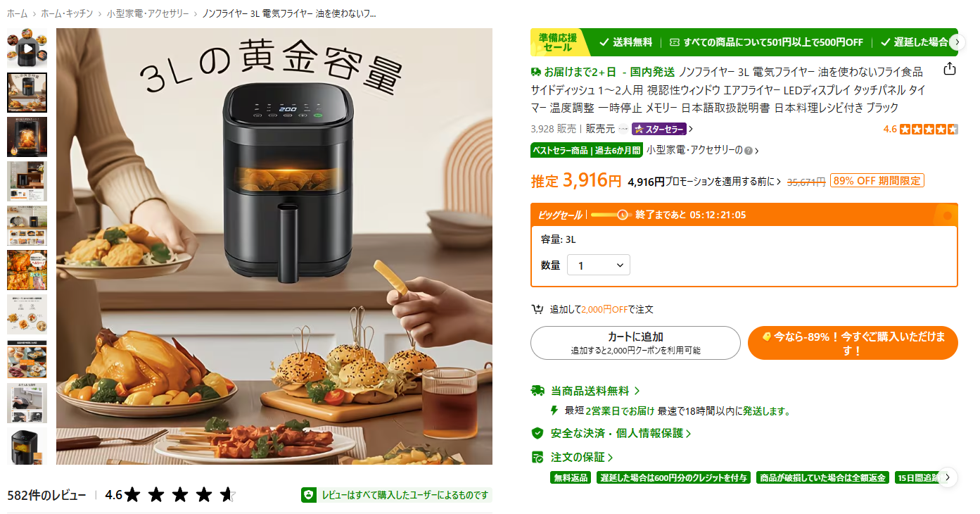Viewport: 980px width, 514px height.
Task: Click the guarantee badges right arrow
Action: pos(948,477)
